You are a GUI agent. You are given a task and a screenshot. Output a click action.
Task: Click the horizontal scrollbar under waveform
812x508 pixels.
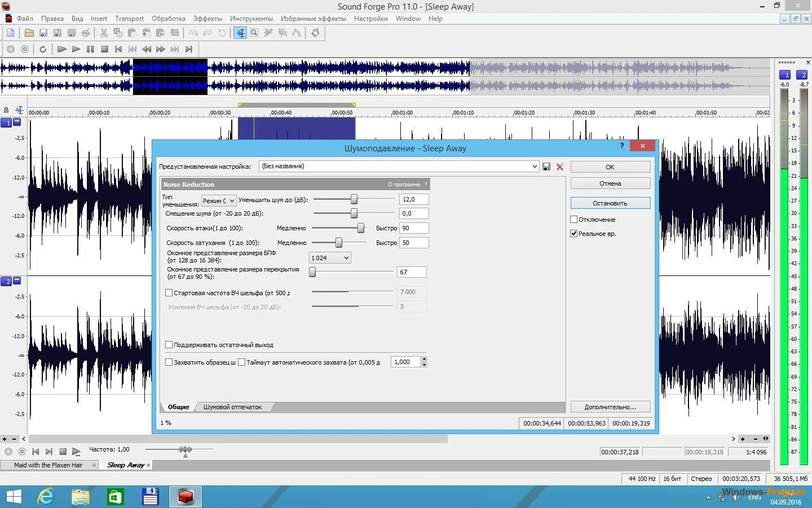point(239,439)
